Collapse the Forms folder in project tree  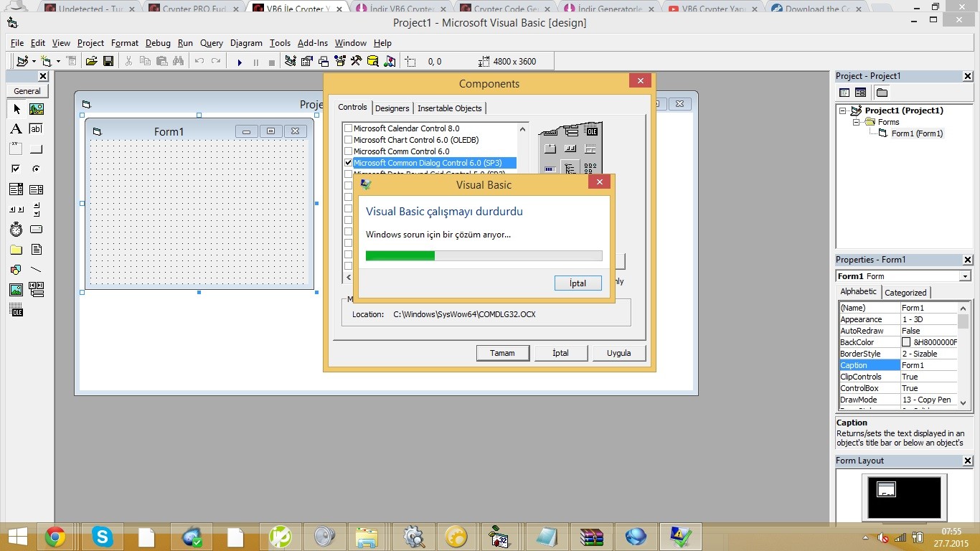pos(856,122)
